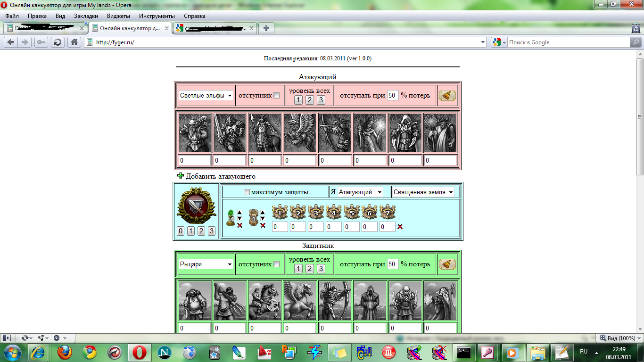
Task: Open the Рыцари race dropdown
Action: tap(206, 264)
